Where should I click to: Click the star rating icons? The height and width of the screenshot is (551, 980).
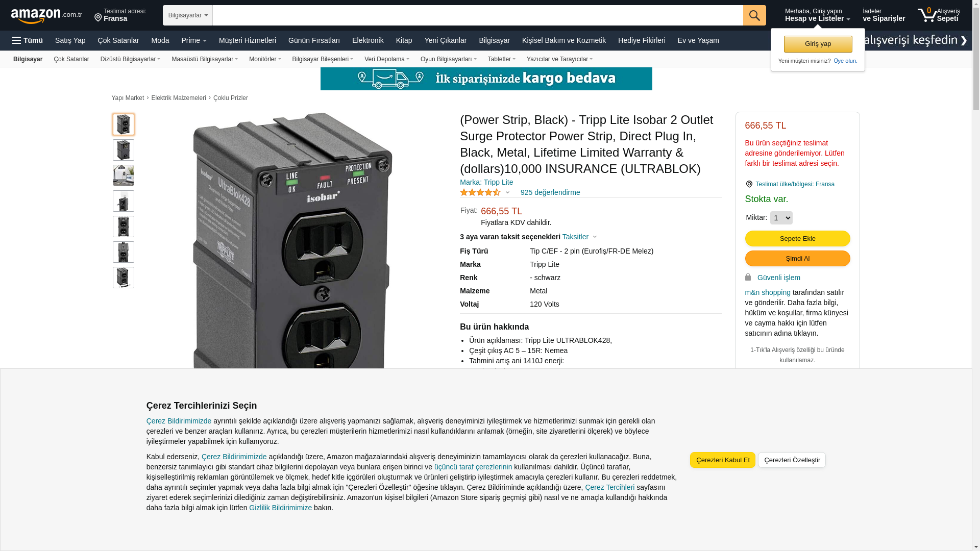point(480,192)
